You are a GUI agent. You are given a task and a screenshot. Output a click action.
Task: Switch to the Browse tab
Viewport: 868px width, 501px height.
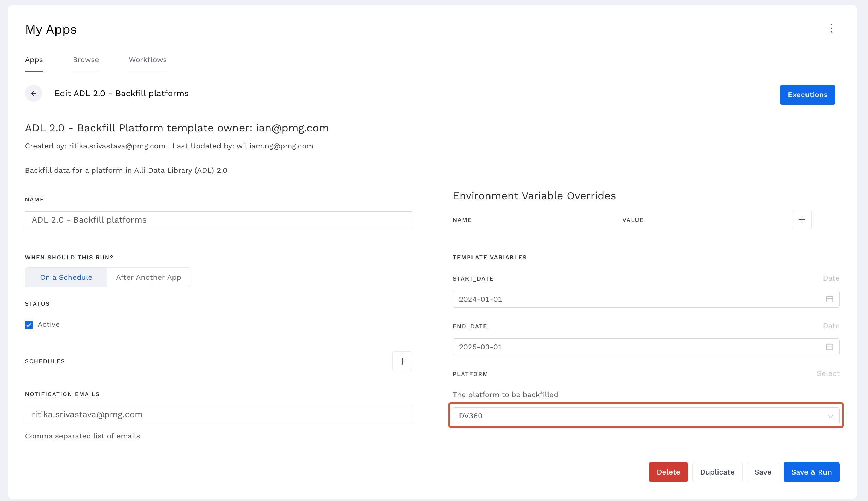[86, 60]
